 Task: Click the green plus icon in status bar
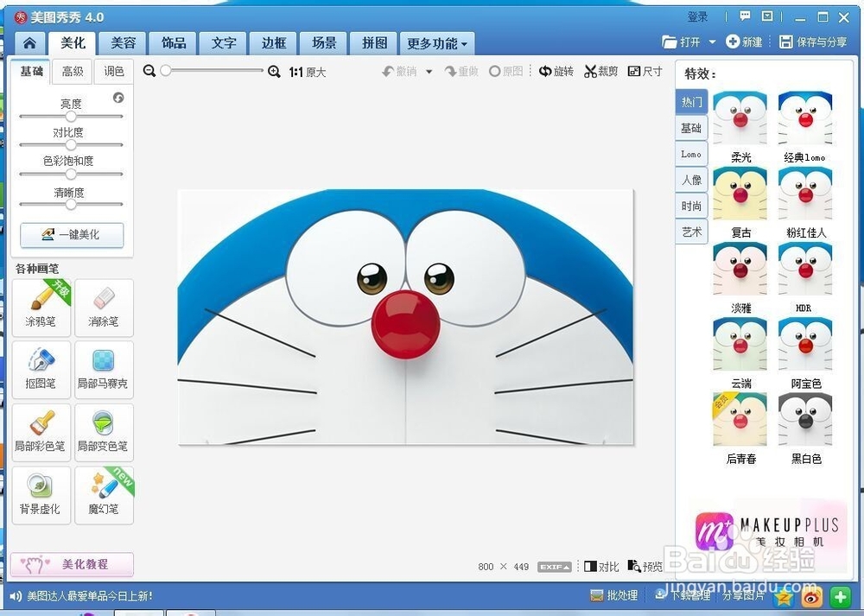tap(840, 597)
